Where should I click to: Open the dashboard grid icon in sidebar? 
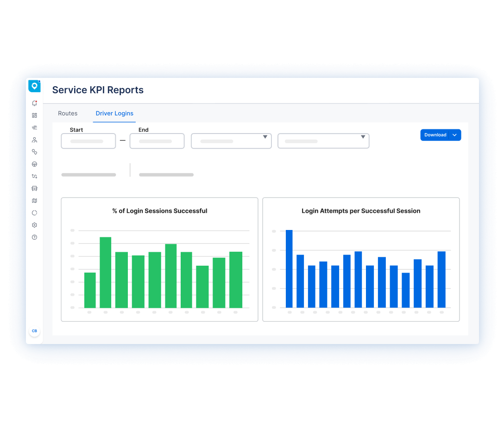coord(34,115)
